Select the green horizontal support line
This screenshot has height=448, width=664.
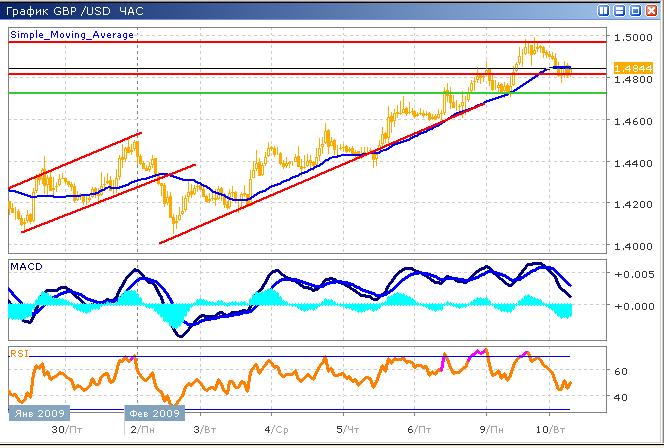[300, 93]
